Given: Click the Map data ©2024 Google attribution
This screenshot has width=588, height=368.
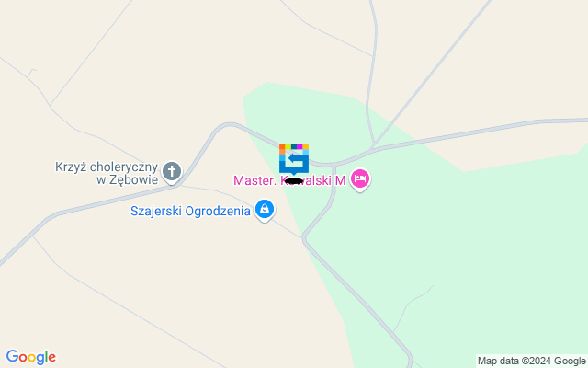Looking at the screenshot, I should (x=531, y=362).
